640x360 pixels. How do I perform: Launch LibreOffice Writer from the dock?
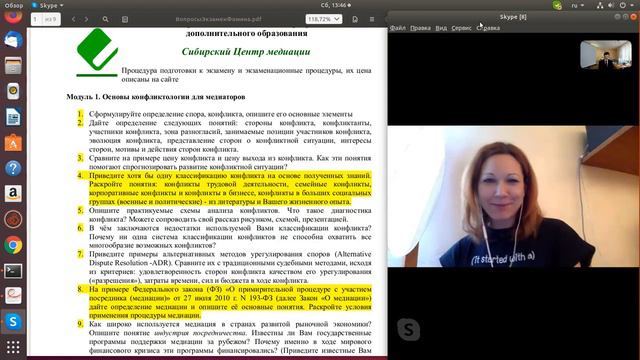[13, 117]
